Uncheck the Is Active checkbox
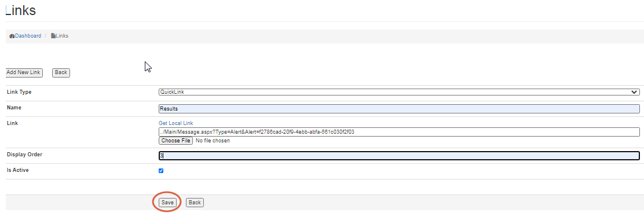This screenshot has width=644, height=213. click(161, 171)
